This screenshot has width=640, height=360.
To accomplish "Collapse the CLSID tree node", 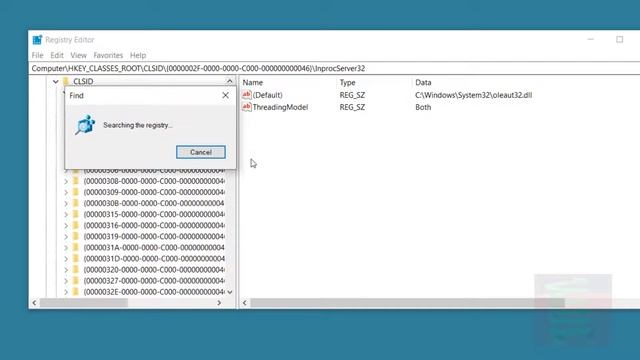I will (56, 82).
